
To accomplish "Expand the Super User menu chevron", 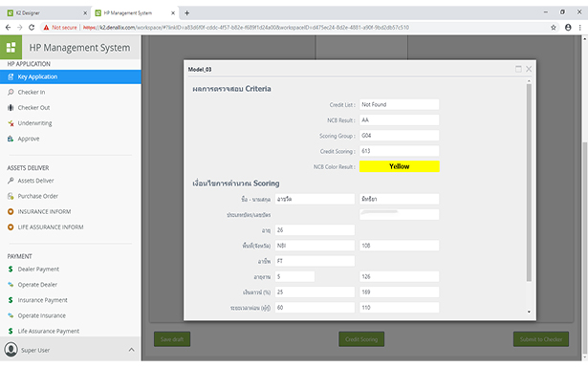I will click(131, 350).
